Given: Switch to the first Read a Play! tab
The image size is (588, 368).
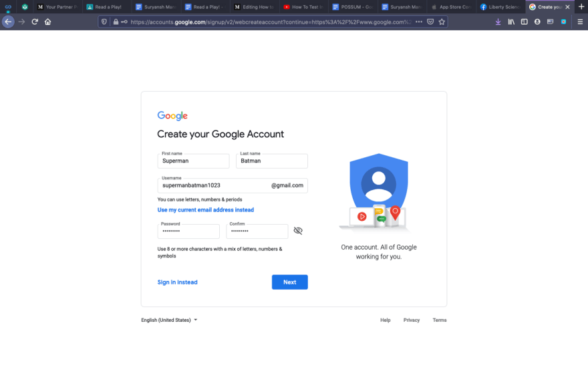Looking at the screenshot, I should click(x=108, y=7).
